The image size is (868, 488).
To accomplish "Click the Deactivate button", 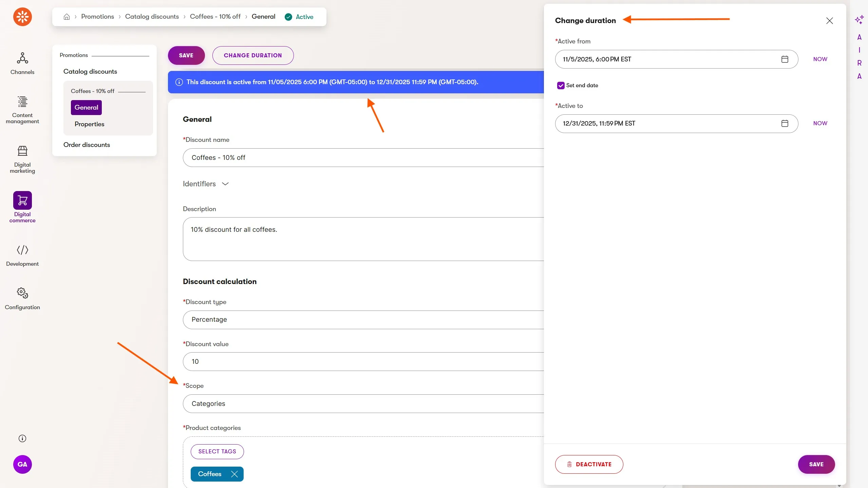I will [589, 464].
